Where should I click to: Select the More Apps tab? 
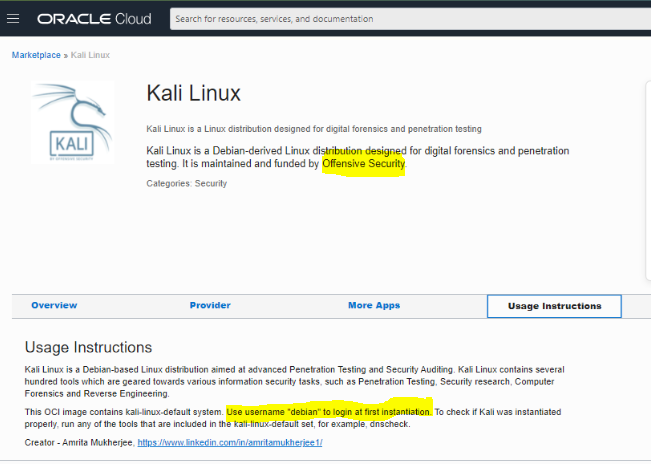[x=374, y=305]
